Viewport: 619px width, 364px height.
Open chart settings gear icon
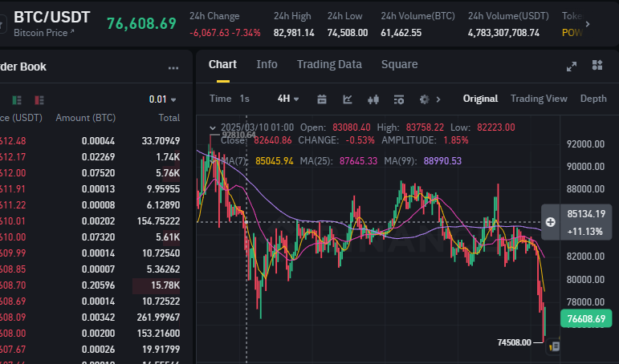(425, 99)
